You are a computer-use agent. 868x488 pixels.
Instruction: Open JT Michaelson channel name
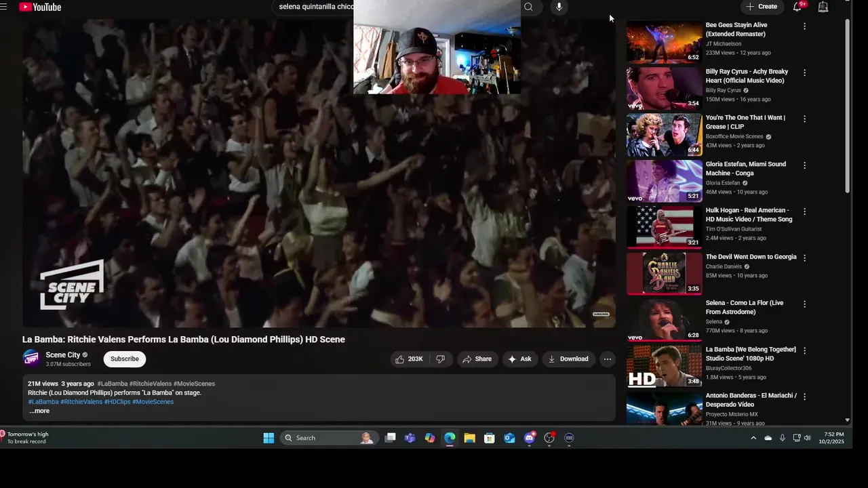pos(724,44)
